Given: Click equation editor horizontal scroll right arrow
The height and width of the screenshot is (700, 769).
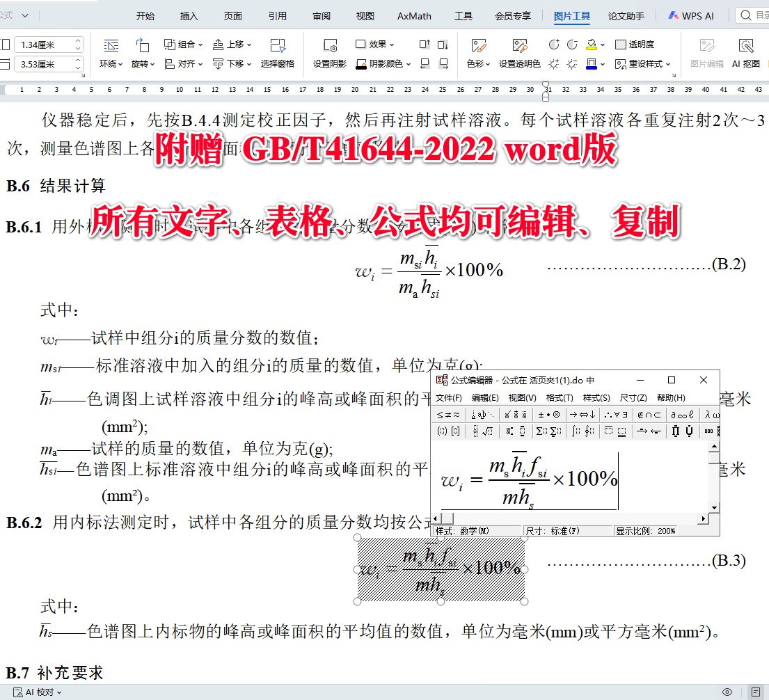Looking at the screenshot, I should pos(704,518).
